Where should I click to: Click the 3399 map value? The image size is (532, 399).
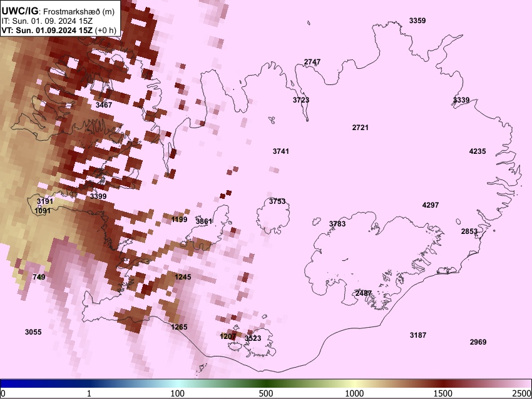[98, 196]
